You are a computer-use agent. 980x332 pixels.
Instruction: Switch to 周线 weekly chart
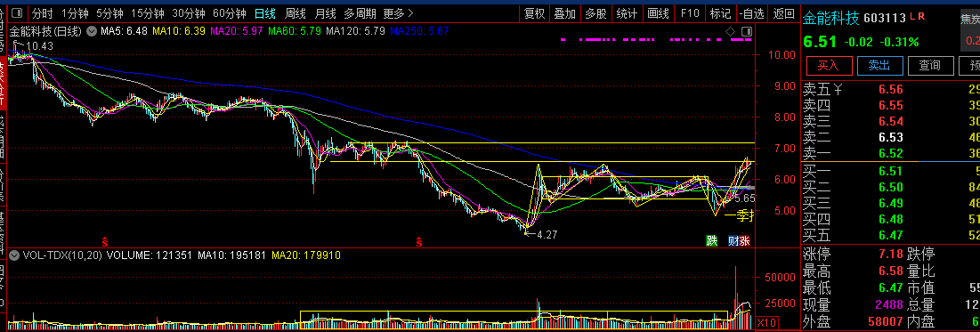(295, 13)
